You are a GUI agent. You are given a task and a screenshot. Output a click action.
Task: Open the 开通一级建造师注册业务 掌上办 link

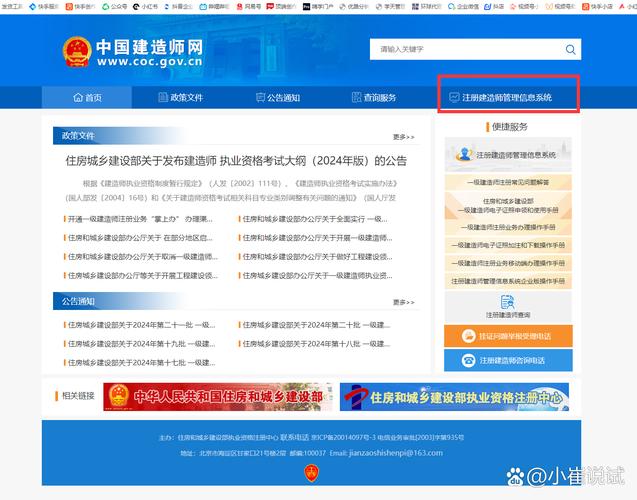click(x=138, y=219)
